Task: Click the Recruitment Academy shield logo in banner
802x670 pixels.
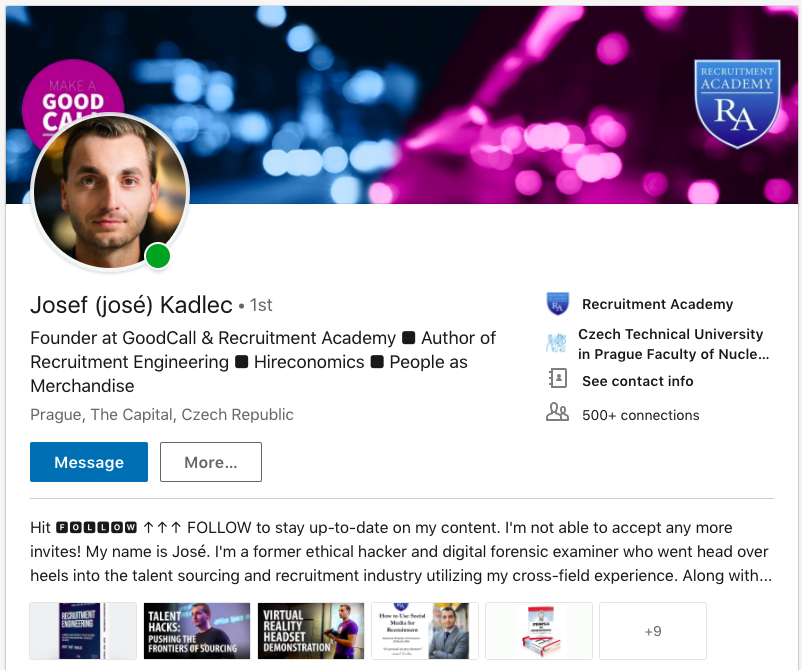Action: [737, 104]
